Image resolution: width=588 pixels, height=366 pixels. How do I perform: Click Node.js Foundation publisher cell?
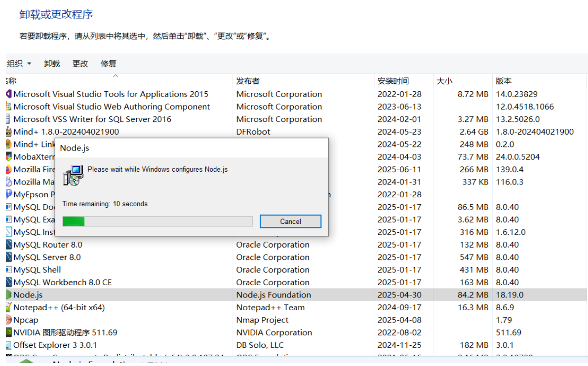274,295
